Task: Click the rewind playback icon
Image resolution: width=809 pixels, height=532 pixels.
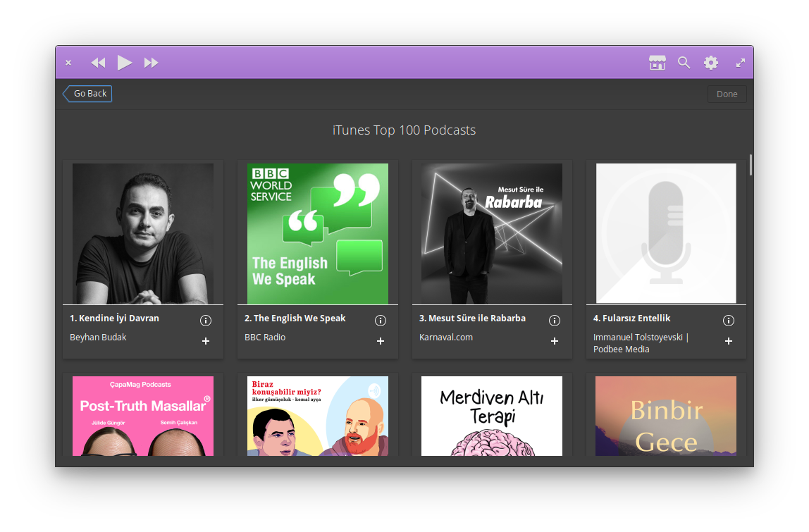Action: 98,63
